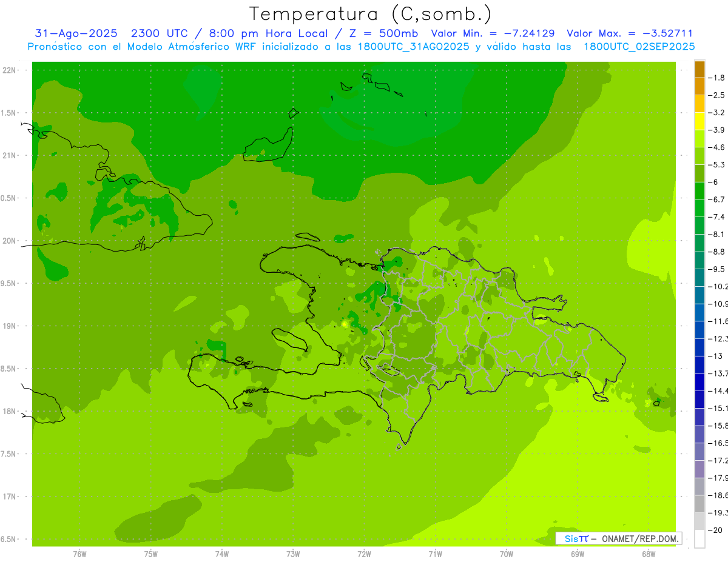The width and height of the screenshot is (728, 562).
Task: Click the "-1.8" colorbar value label
Action: [x=716, y=78]
